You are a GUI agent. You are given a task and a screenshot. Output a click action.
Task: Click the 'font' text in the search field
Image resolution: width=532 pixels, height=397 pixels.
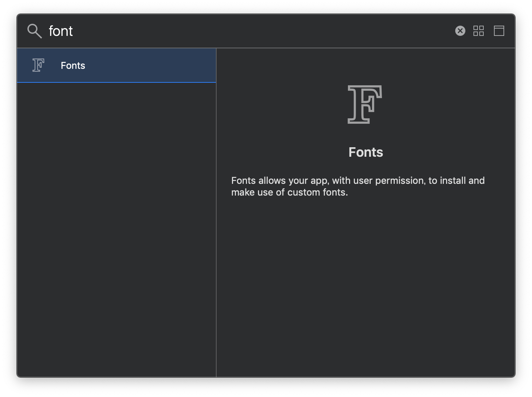[x=61, y=31]
